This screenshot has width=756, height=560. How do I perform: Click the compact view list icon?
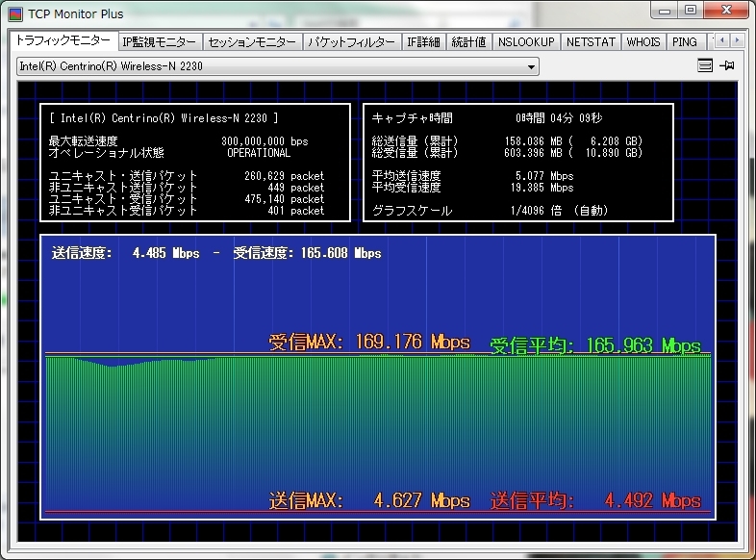[x=705, y=66]
